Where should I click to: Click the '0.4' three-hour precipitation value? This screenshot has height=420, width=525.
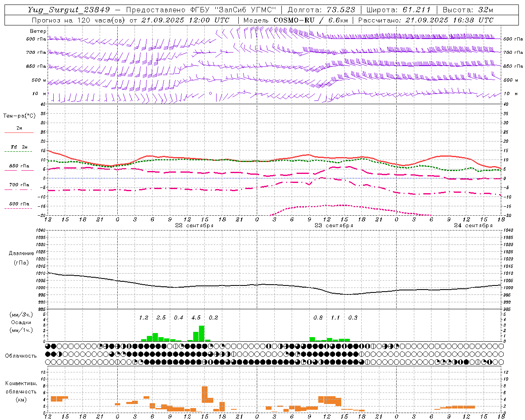click(178, 317)
